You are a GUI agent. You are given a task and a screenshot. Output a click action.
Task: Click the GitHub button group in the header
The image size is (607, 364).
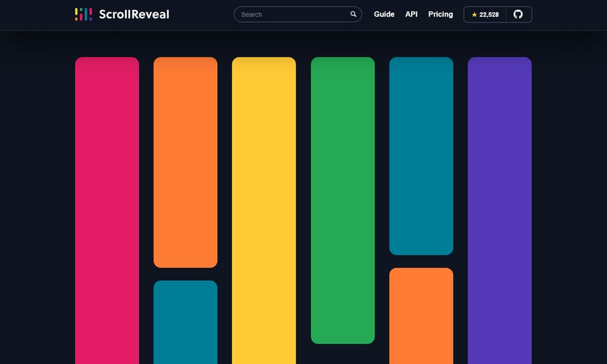(498, 14)
